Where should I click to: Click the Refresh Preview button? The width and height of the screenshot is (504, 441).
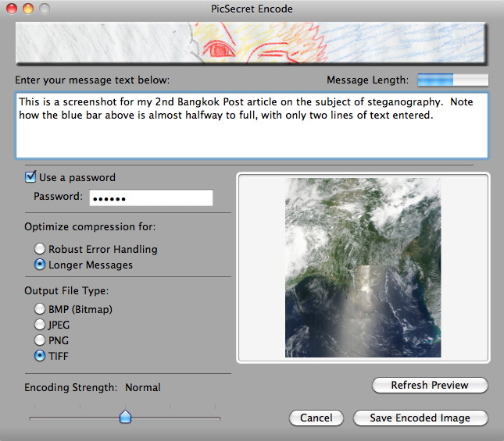(430, 385)
